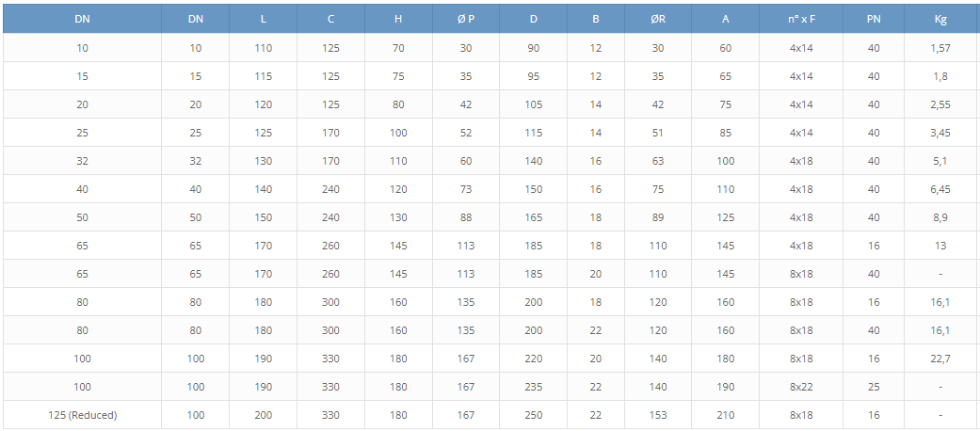The width and height of the screenshot is (980, 431).
Task: Select the 125 (Reduced) row label
Action: [83, 415]
